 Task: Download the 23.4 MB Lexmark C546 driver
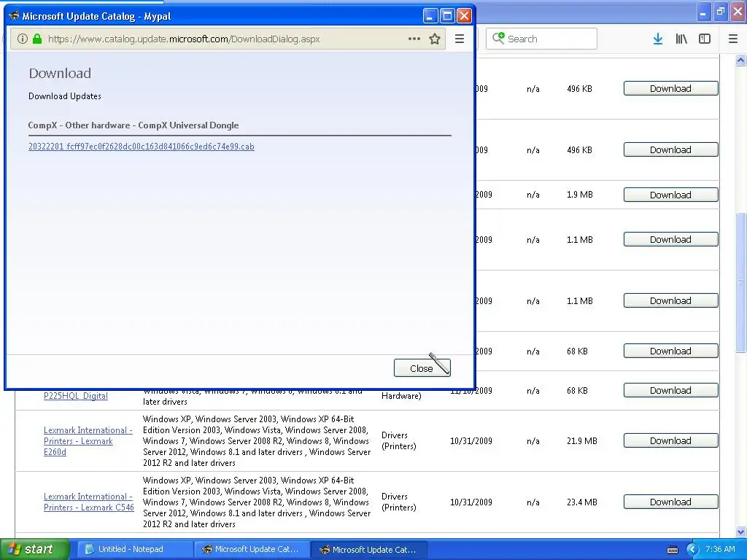[x=670, y=502]
